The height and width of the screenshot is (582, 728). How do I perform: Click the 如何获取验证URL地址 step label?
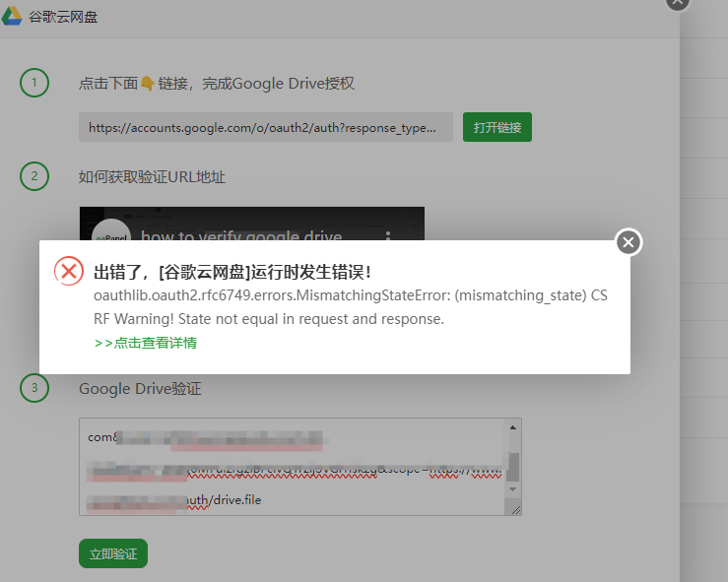pos(152,177)
